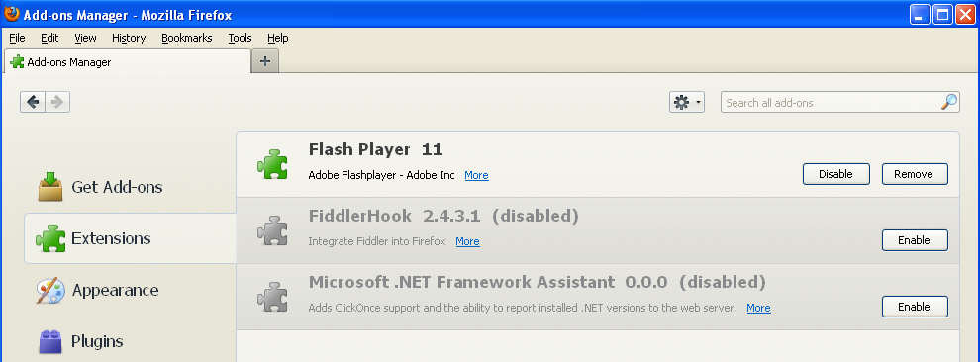The height and width of the screenshot is (362, 980).
Task: Click More link for FiddlerHook
Action: [x=467, y=241]
